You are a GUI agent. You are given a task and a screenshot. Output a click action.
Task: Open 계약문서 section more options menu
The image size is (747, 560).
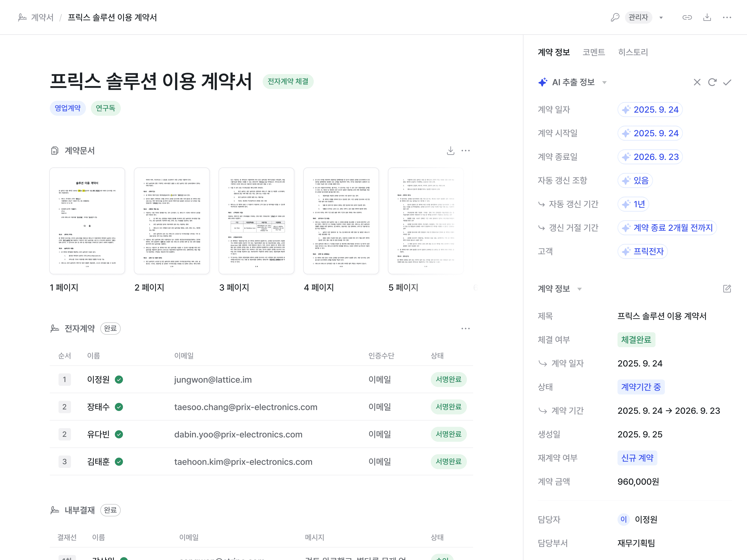pyautogui.click(x=465, y=151)
